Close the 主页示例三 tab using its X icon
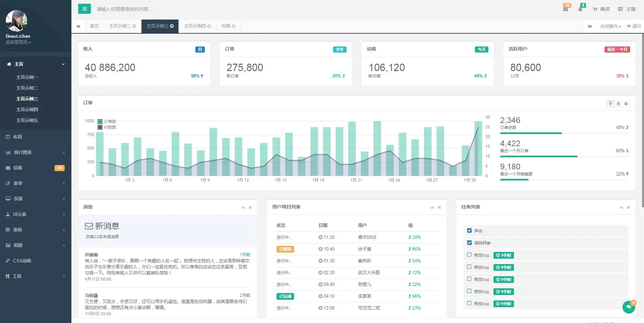Viewport: 644px width, 323px height. [x=172, y=26]
